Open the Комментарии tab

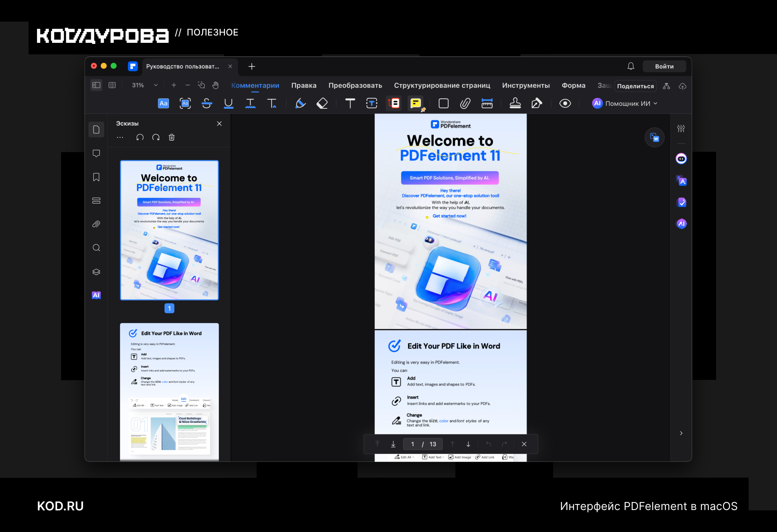click(x=255, y=85)
